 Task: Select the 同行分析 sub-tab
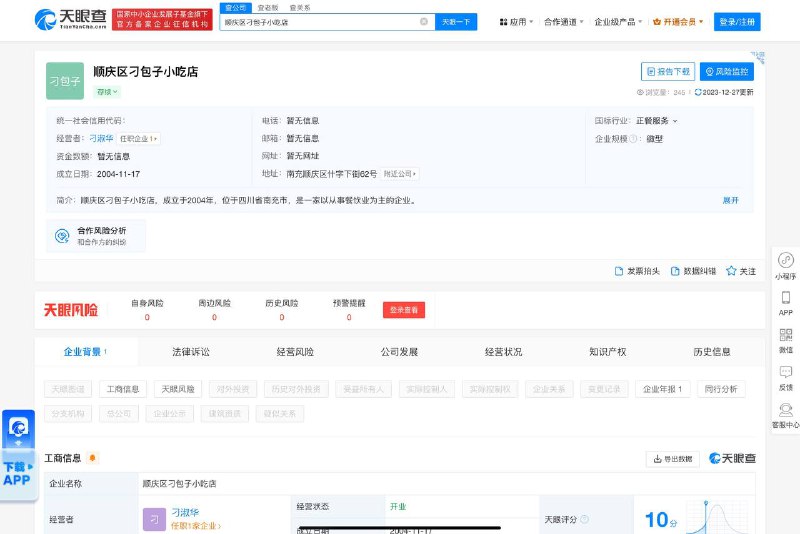[721, 389]
